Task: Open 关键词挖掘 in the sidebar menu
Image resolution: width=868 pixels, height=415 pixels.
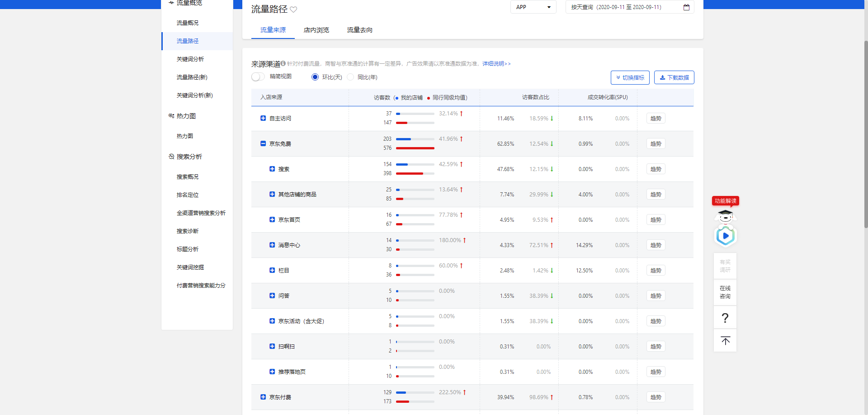Action: 190,267
